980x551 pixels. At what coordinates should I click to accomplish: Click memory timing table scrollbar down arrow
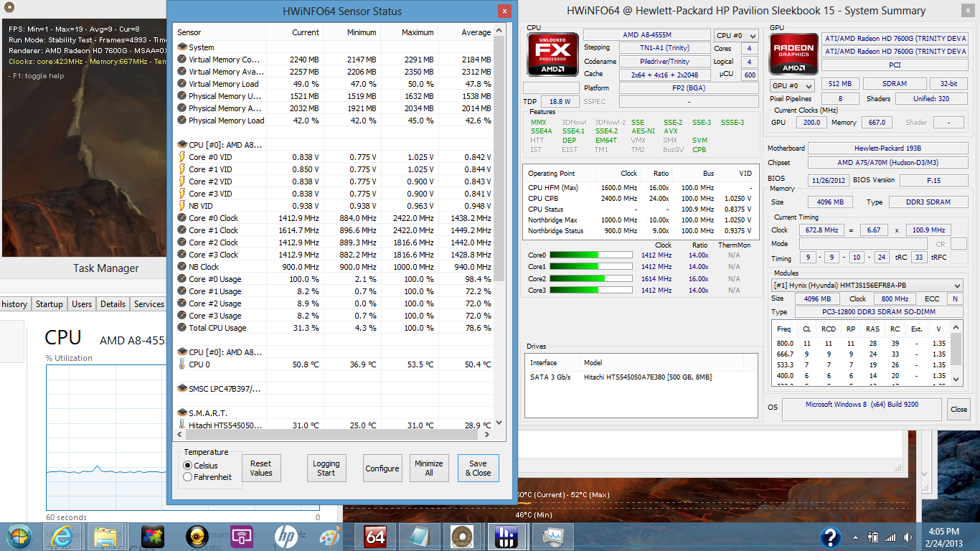tap(956, 380)
